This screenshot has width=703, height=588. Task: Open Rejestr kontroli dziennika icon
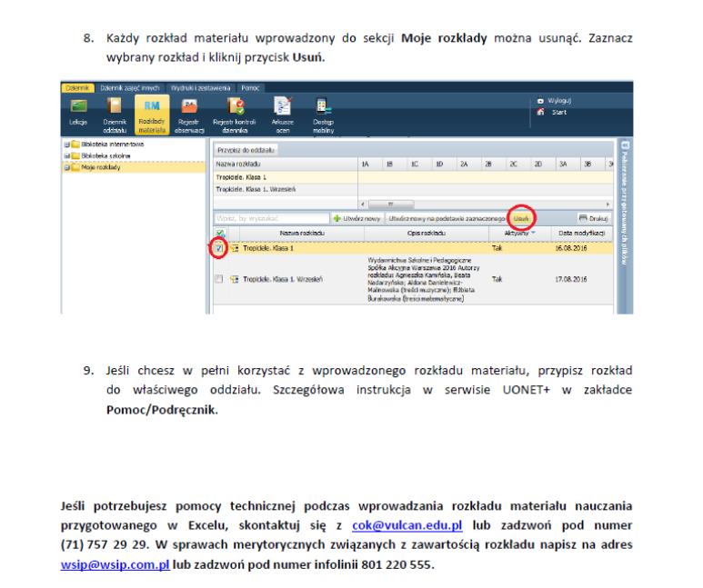pyautogui.click(x=235, y=115)
